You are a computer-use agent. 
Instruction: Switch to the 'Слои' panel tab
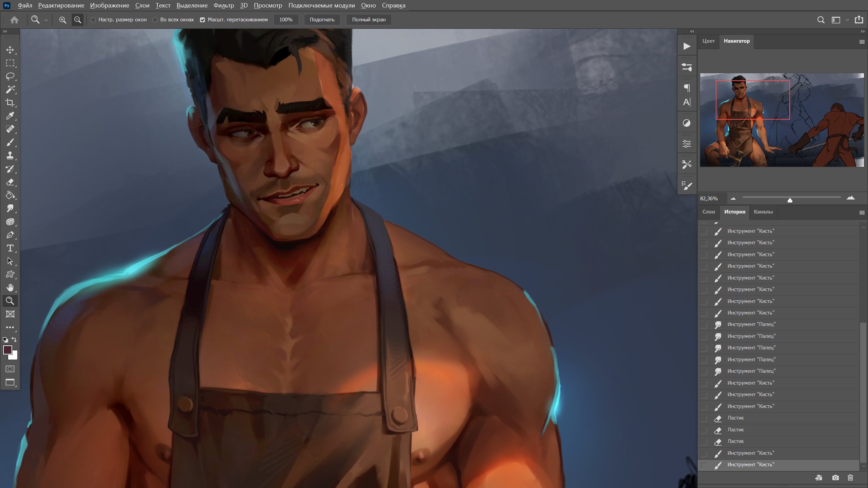[x=709, y=212]
